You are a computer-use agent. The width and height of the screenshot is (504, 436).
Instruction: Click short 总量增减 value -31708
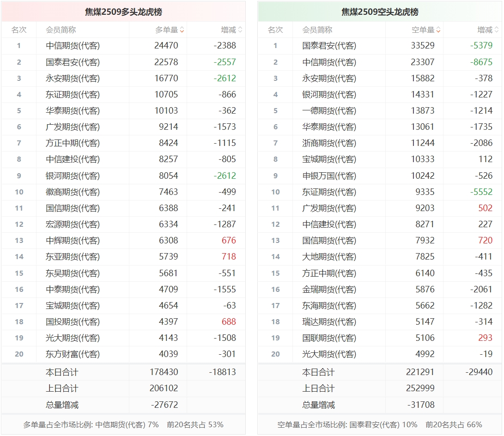(x=421, y=405)
